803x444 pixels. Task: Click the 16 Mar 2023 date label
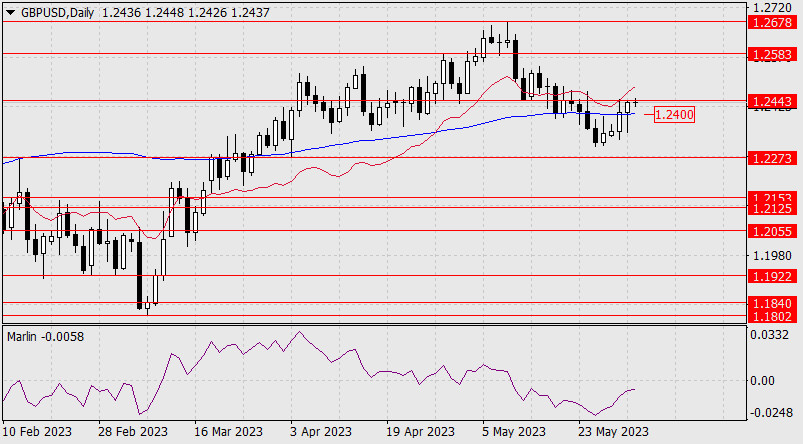tap(228, 432)
